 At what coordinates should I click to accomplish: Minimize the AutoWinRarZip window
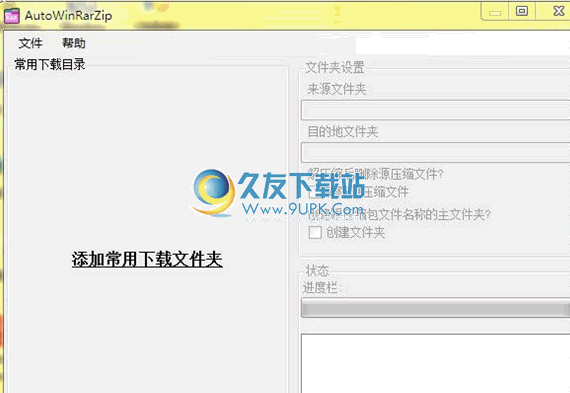495,12
